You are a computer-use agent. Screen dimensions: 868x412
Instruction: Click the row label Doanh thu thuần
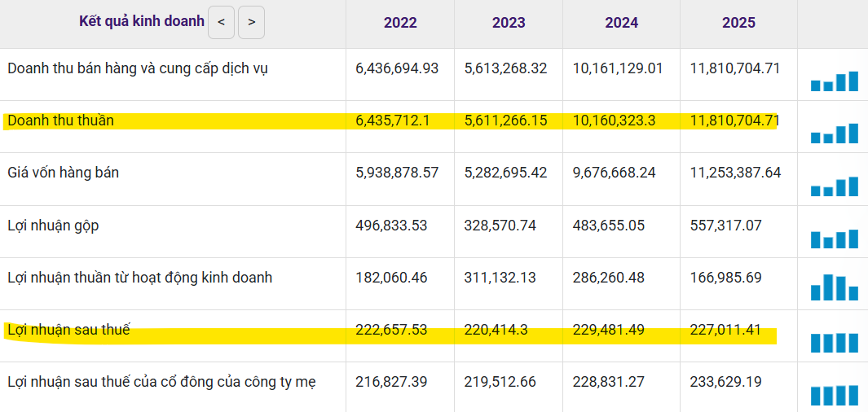point(61,121)
